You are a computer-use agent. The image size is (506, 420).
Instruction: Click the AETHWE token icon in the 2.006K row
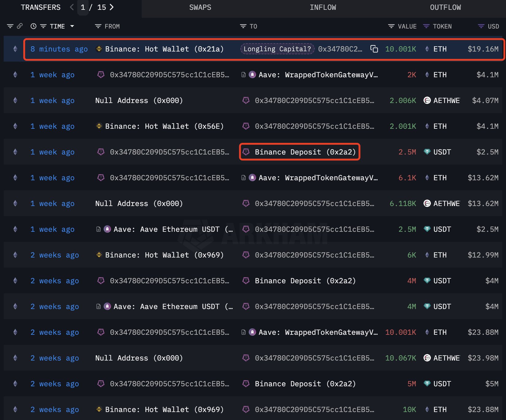(x=427, y=100)
